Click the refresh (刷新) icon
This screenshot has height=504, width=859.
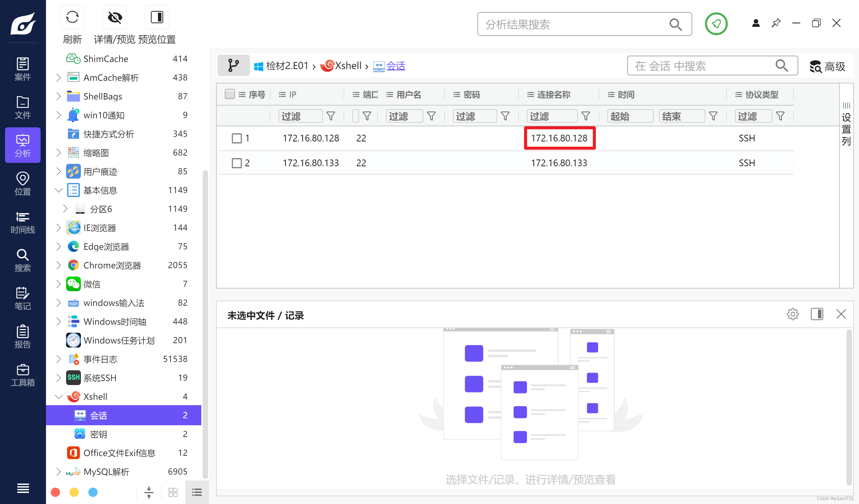72,17
